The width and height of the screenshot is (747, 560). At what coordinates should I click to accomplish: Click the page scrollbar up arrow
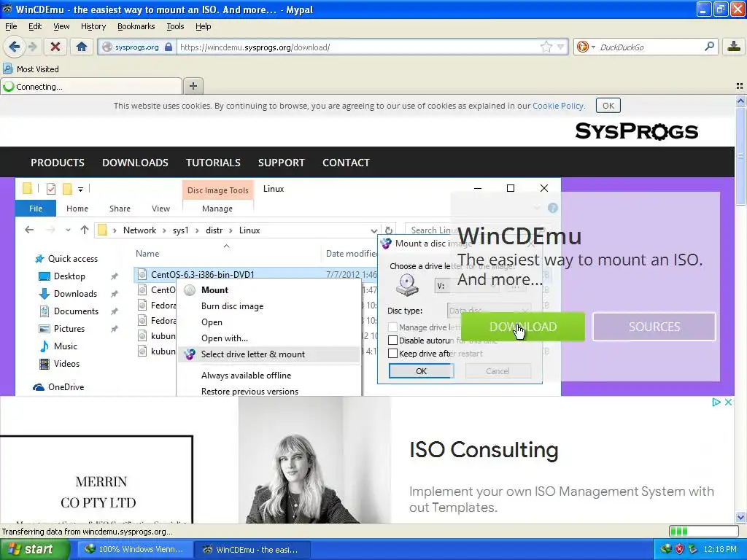[x=740, y=101]
